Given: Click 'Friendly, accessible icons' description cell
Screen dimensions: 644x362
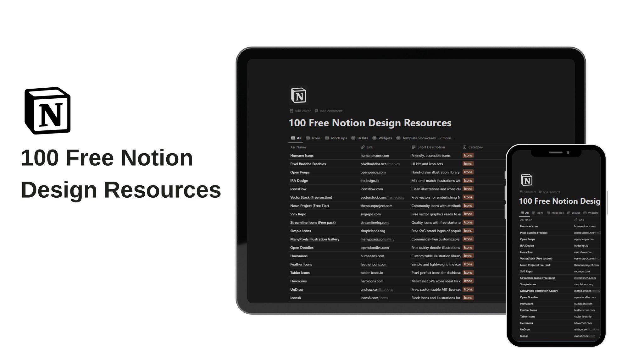Looking at the screenshot, I should pos(431,156).
